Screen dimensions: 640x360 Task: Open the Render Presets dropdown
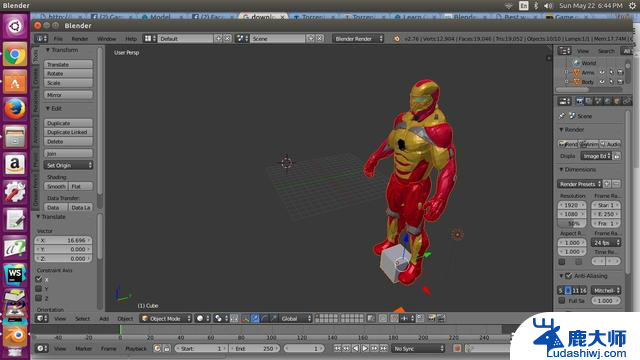click(580, 184)
